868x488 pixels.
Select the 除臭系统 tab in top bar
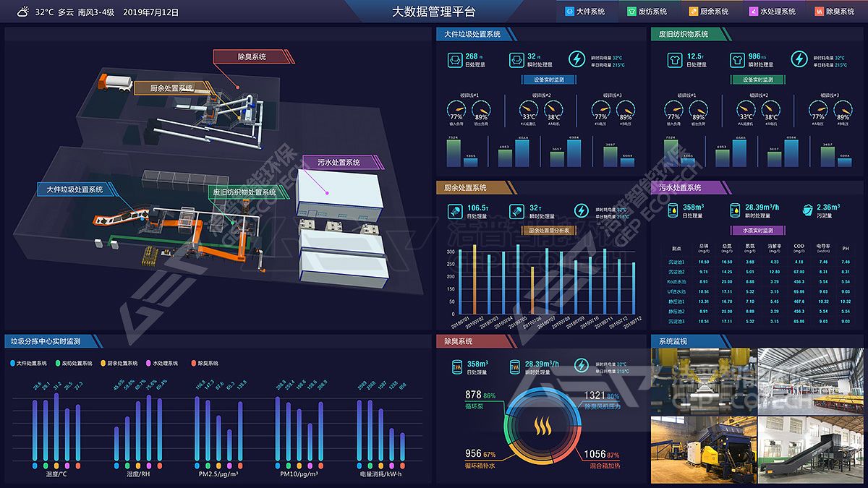[x=838, y=12]
